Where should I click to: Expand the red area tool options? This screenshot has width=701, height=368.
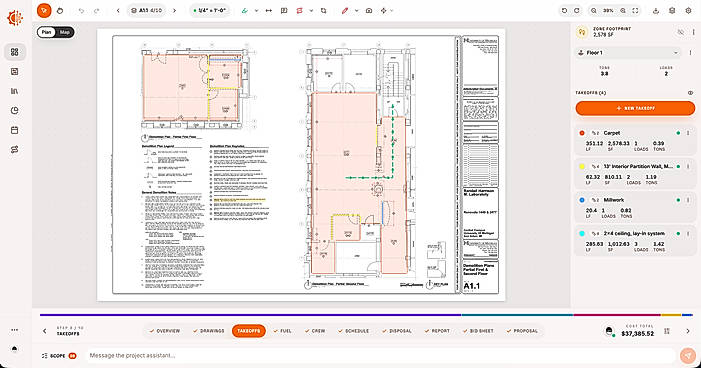pos(311,10)
